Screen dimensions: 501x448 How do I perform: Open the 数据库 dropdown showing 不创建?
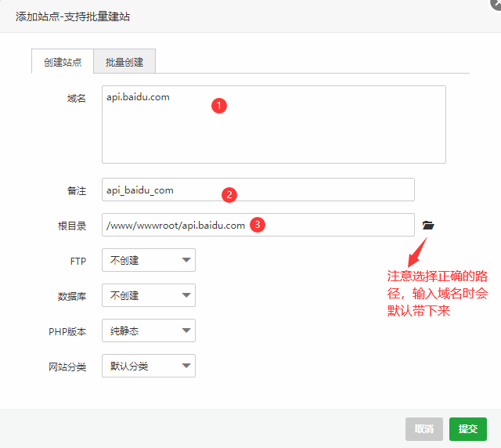coord(149,295)
